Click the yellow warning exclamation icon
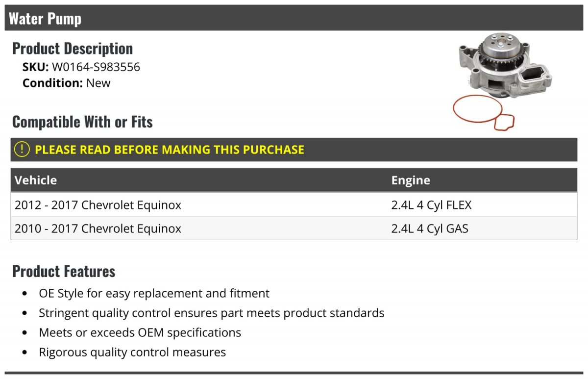The width and height of the screenshot is (588, 379). pyautogui.click(x=22, y=149)
